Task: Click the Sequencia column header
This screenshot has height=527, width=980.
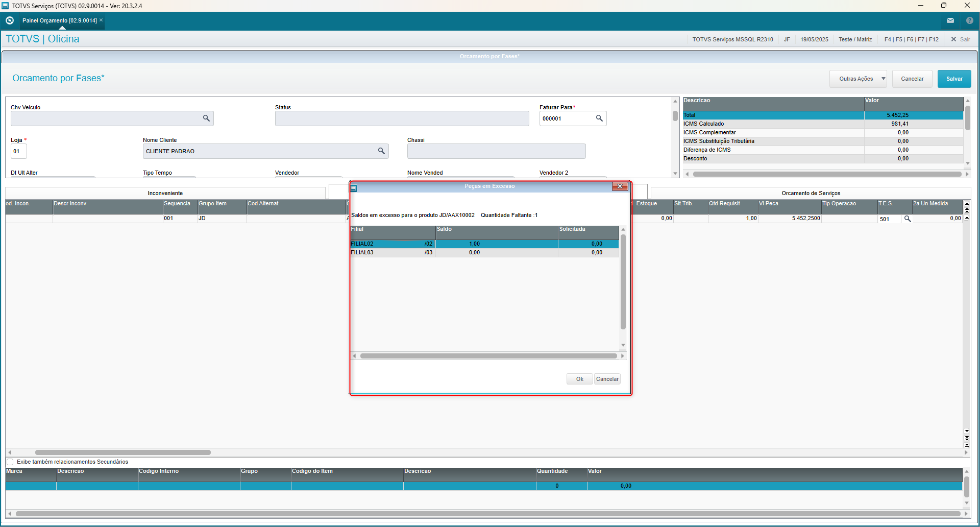Action: coord(180,207)
